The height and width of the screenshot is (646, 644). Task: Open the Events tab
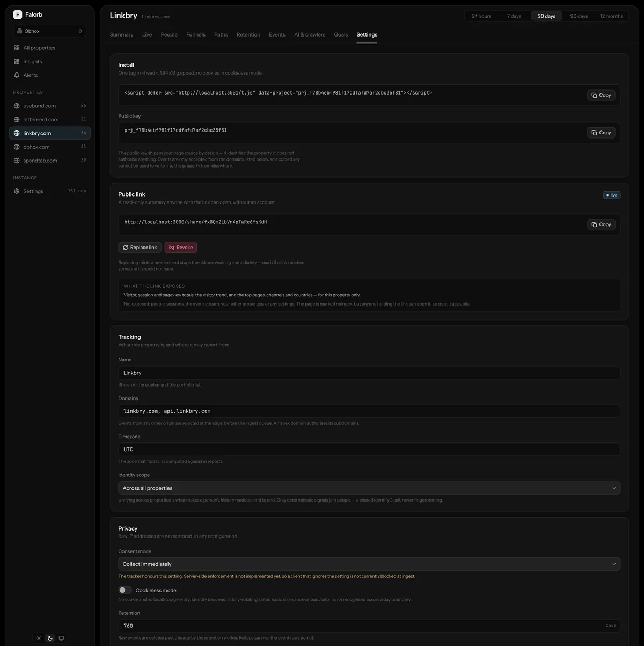(277, 34)
